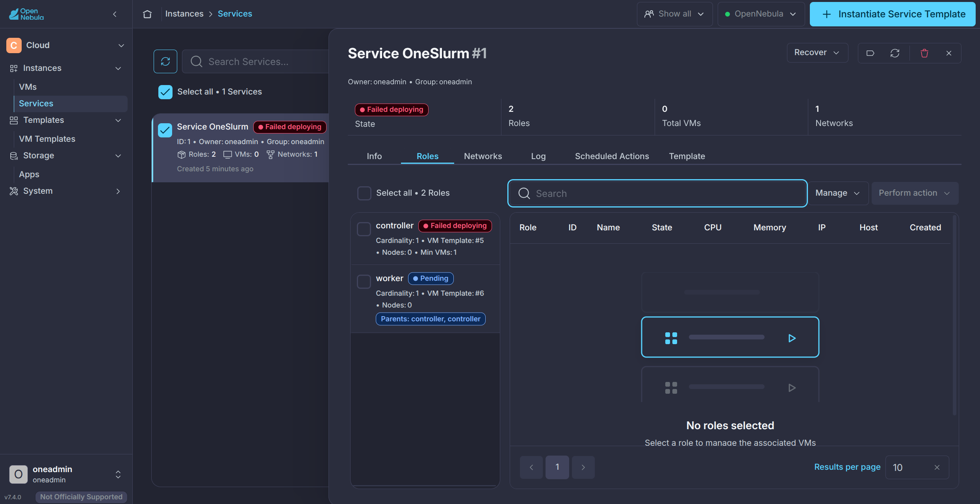This screenshot has height=504, width=980.
Task: Switch to the Log tab
Action: pyautogui.click(x=538, y=156)
